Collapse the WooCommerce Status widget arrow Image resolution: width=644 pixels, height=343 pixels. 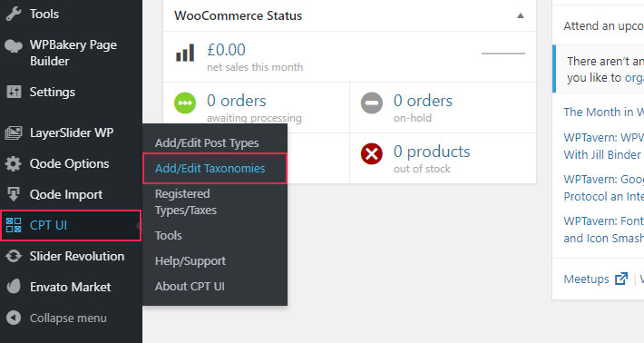point(521,15)
